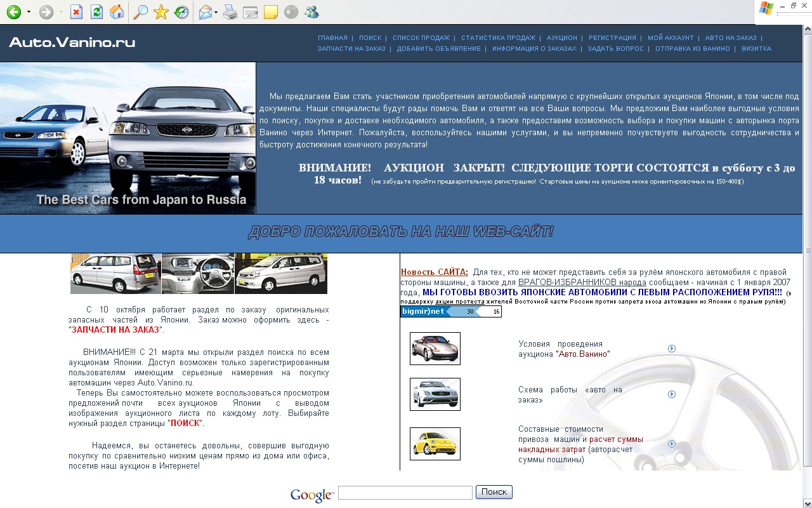Screen dimensions: 812x508
Task: Open the Back button dropdown arrow
Action: [28, 11]
